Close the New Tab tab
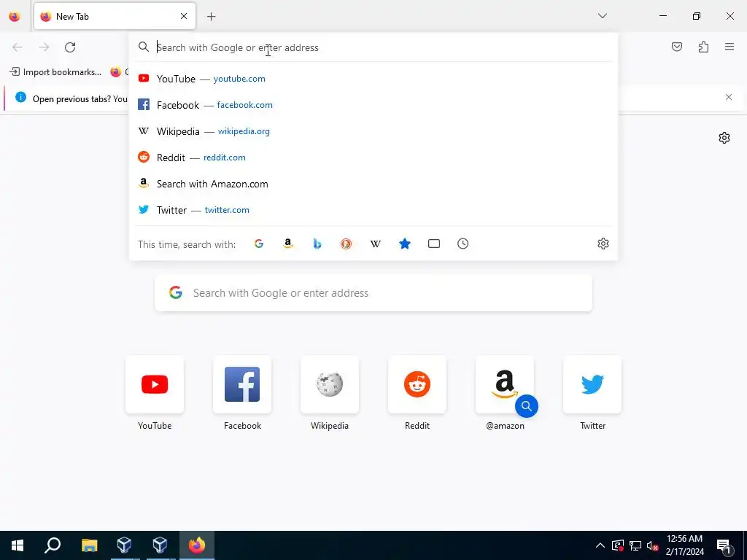This screenshot has width=747, height=560. pyautogui.click(x=184, y=16)
